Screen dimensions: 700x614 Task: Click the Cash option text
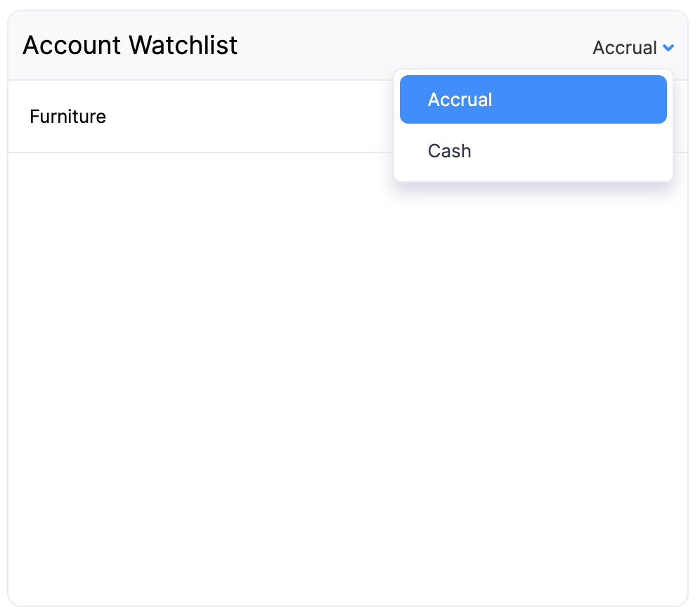(449, 150)
